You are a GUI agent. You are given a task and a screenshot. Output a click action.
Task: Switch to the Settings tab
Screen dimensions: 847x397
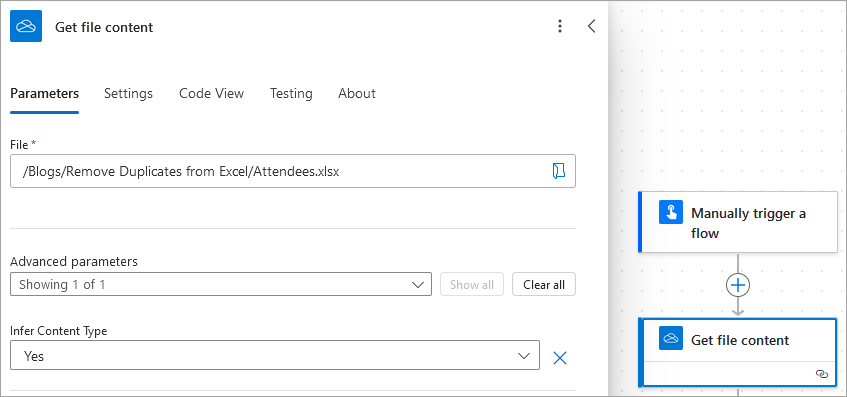coord(129,93)
